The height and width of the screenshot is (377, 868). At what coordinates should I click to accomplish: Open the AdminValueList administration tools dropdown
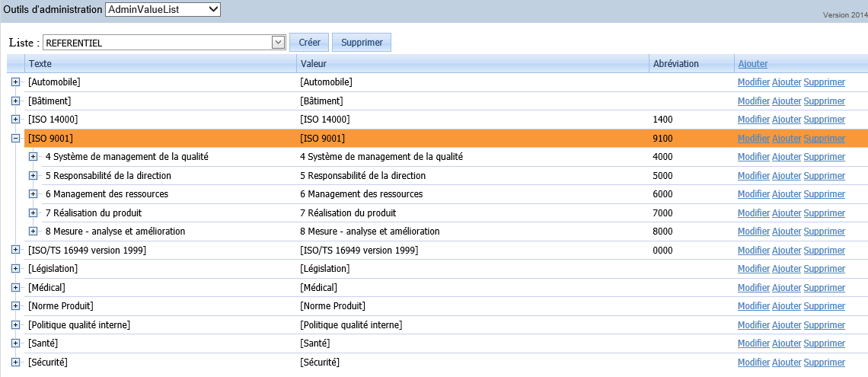162,10
